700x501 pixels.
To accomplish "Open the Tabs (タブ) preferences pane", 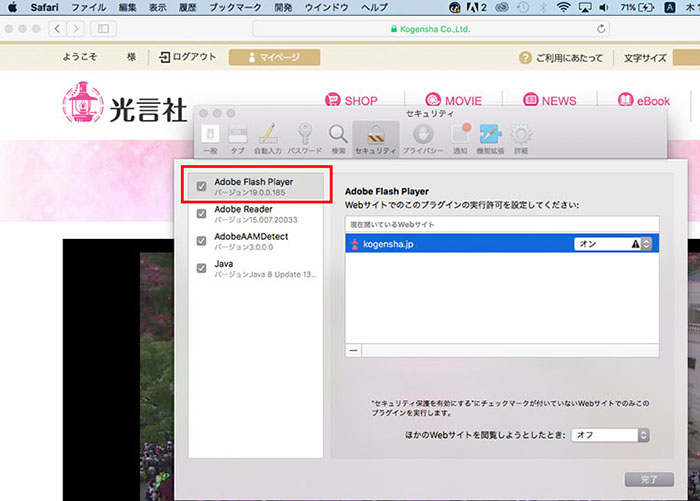I will click(x=238, y=139).
